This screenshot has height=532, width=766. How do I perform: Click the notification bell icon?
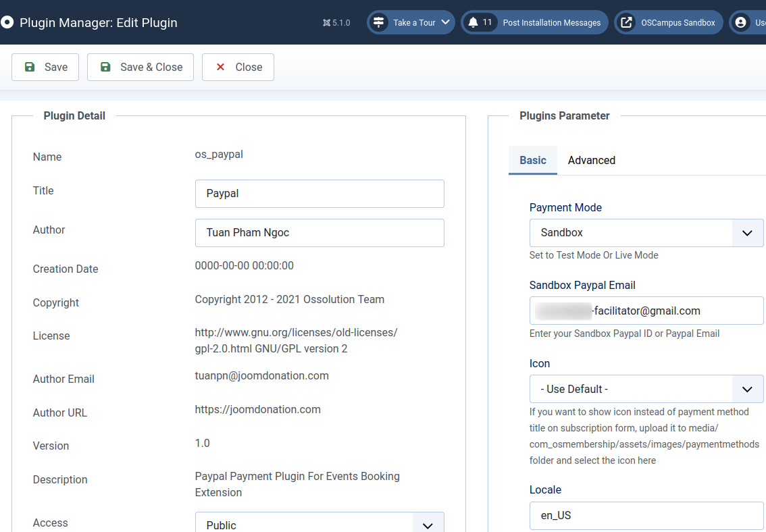click(473, 22)
